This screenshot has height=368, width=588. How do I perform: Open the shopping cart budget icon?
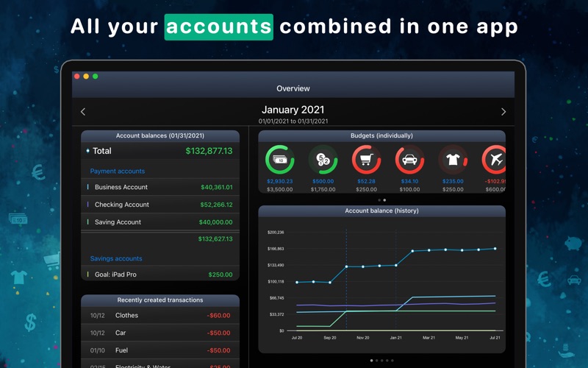366,160
